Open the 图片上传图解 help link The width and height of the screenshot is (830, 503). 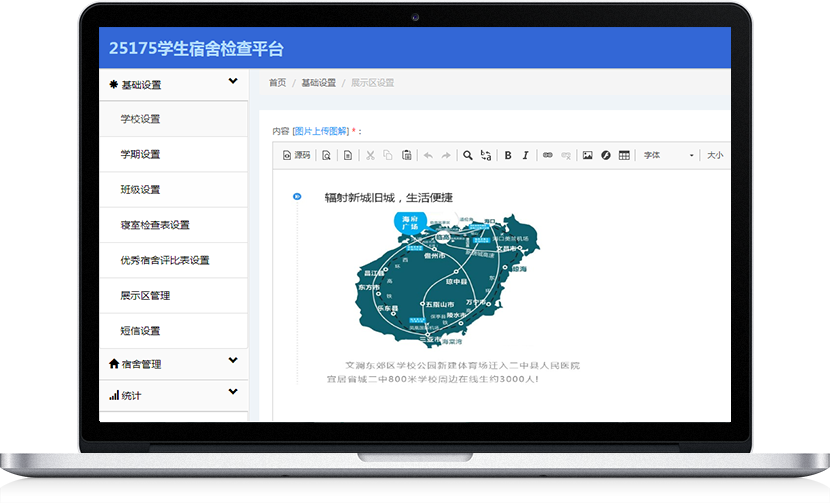pos(320,131)
